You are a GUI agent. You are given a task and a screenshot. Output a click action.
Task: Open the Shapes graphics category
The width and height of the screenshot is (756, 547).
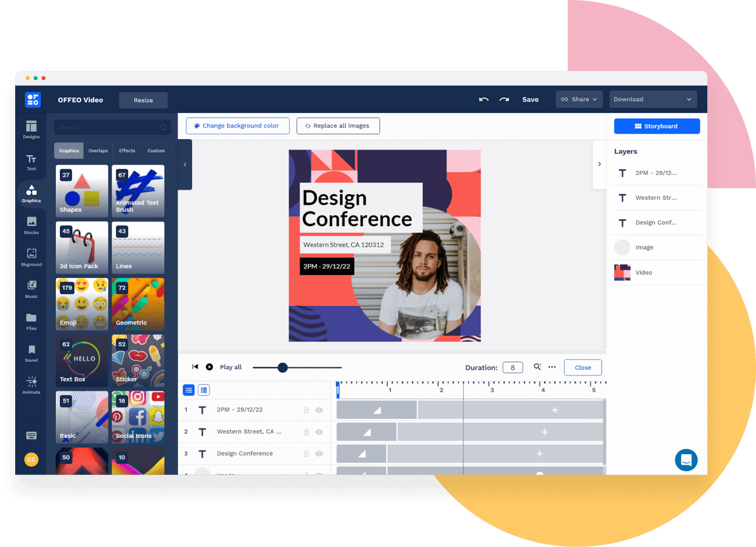[x=82, y=191]
